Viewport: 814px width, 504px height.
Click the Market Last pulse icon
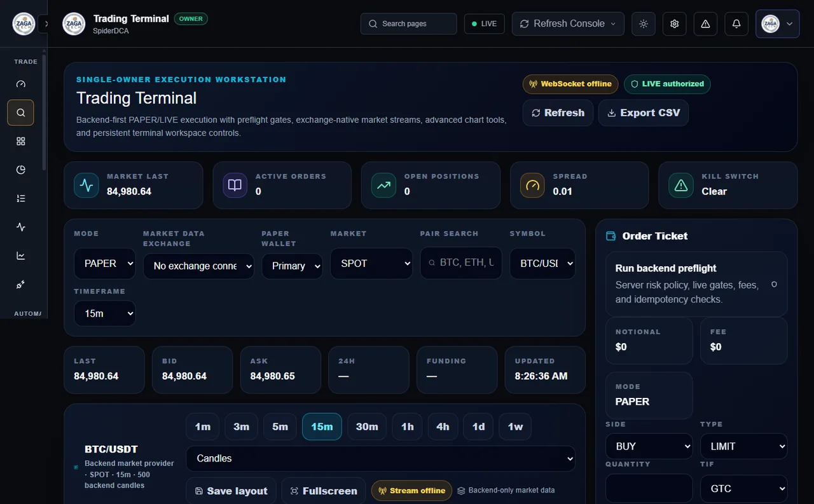click(86, 185)
